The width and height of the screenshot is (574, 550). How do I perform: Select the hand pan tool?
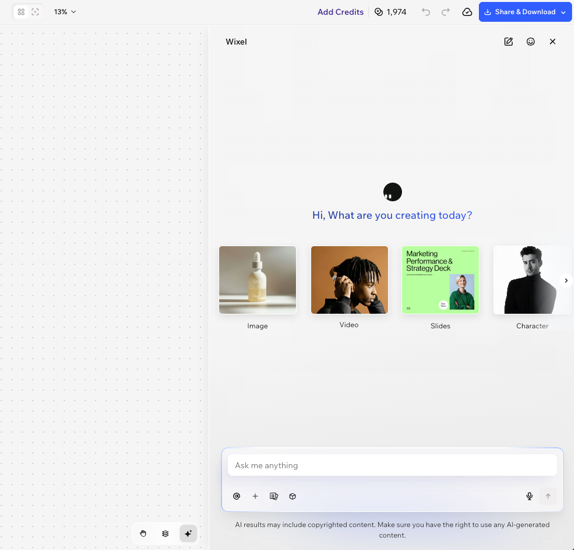click(x=143, y=534)
